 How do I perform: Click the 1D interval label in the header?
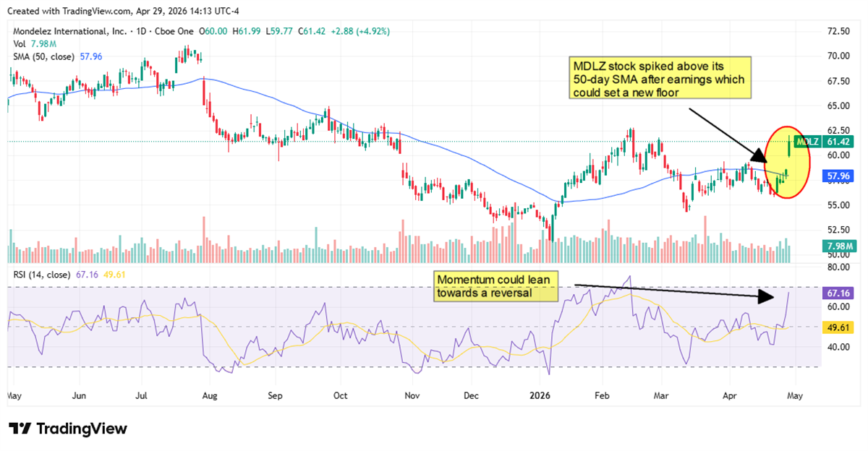coord(142,32)
